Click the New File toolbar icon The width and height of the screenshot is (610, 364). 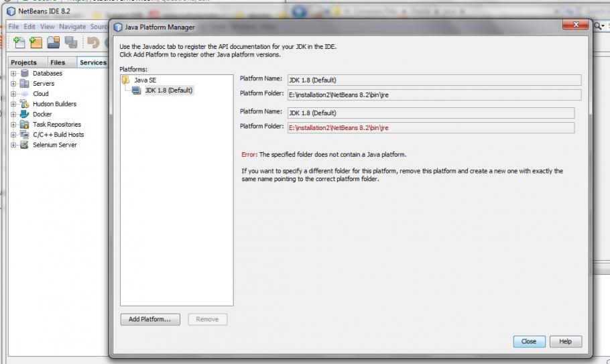pyautogui.click(x=19, y=42)
